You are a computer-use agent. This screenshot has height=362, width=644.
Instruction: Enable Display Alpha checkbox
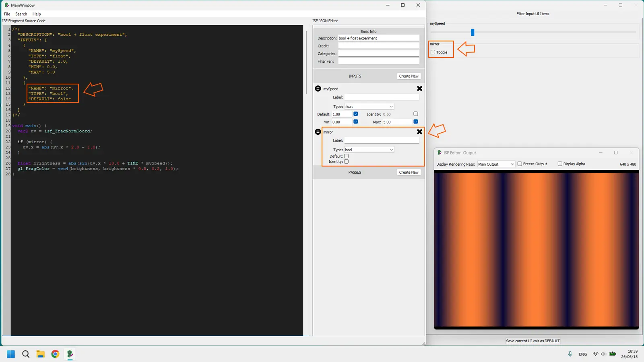[x=560, y=164]
